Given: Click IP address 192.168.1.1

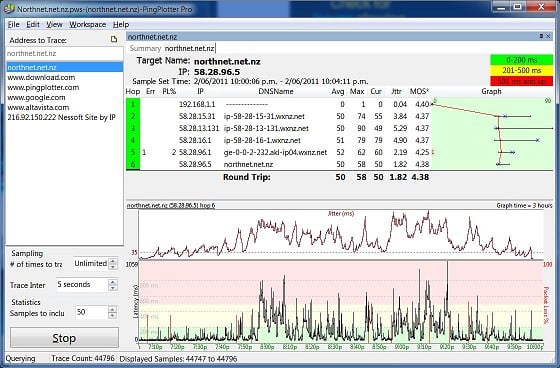Looking at the screenshot, I should click(197, 104).
